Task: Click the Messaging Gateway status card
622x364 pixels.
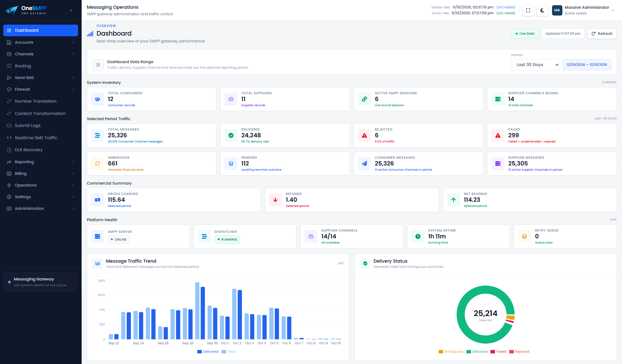Action: tap(40, 282)
